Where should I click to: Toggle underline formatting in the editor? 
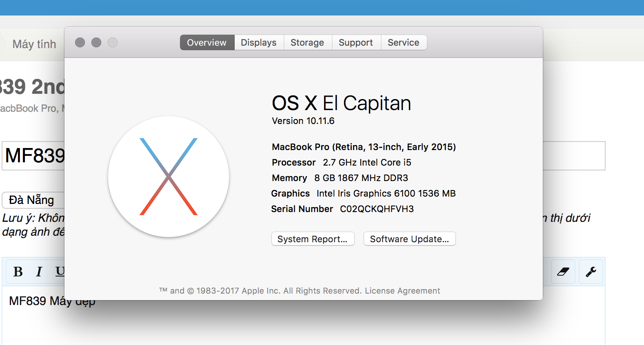coord(60,271)
